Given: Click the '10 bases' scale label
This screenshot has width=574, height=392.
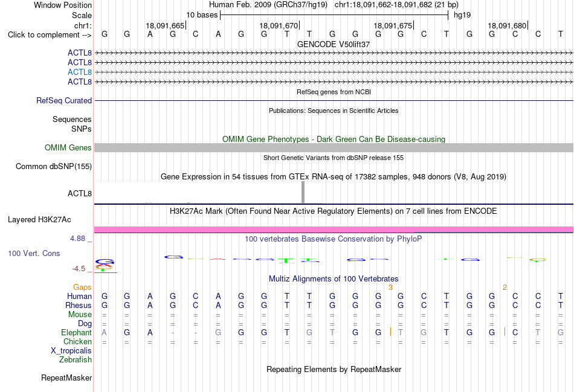Looking at the screenshot, I should (x=202, y=15).
